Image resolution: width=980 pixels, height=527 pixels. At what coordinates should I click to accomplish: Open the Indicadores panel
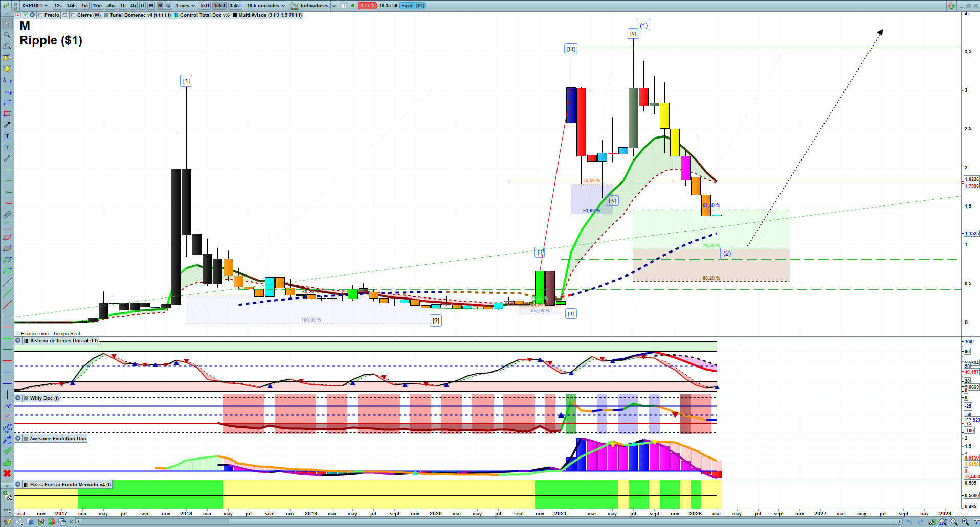pos(314,6)
